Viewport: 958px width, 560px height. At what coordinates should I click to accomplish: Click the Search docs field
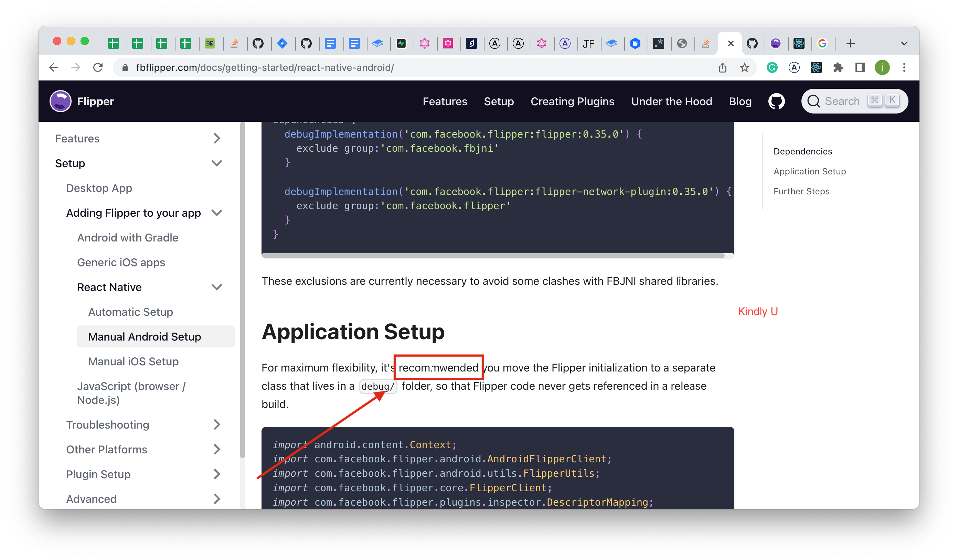coord(854,101)
